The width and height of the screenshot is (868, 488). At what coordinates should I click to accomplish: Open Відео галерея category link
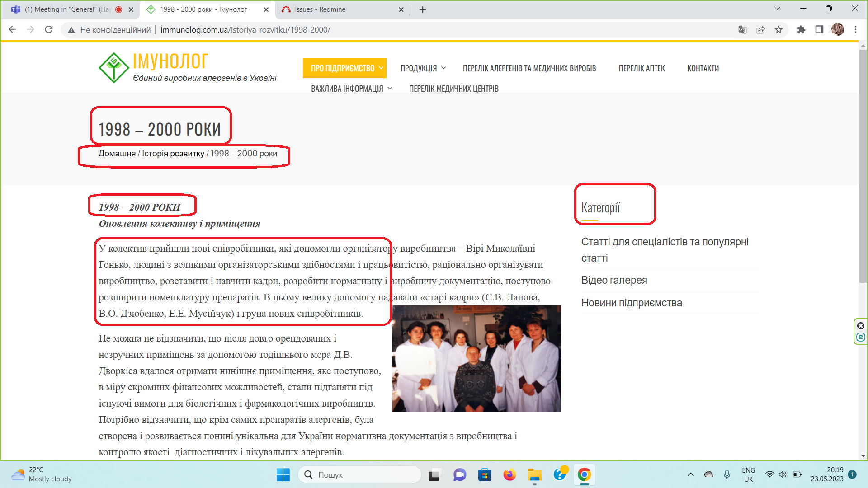[614, 280]
